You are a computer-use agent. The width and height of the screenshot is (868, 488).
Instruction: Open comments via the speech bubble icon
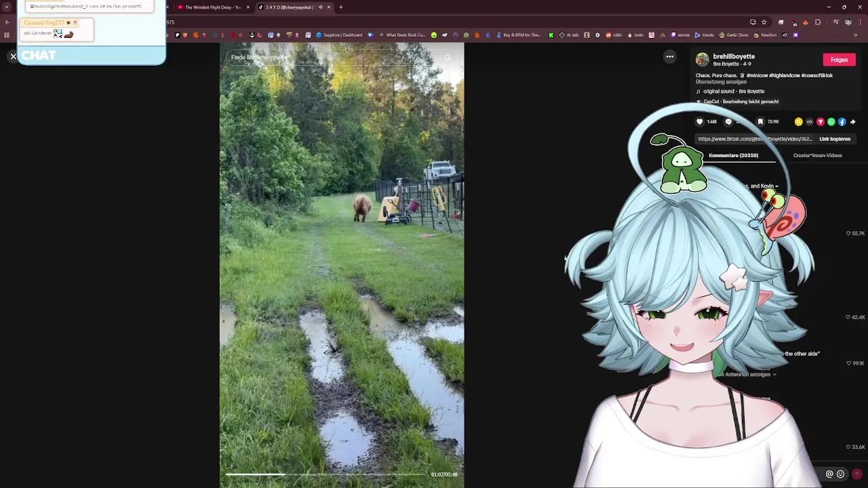point(729,122)
